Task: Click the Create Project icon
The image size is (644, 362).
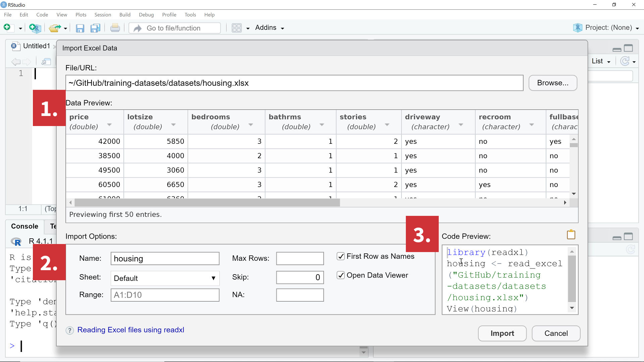Action: tap(35, 28)
